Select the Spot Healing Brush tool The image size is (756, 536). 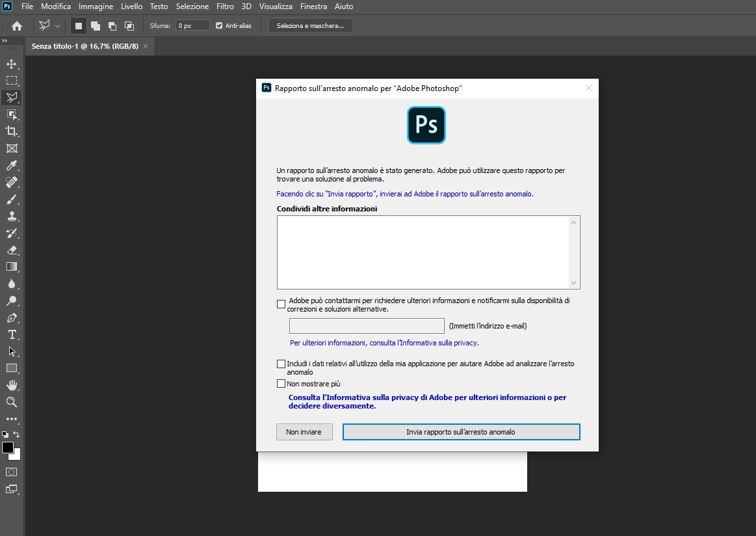(x=12, y=182)
